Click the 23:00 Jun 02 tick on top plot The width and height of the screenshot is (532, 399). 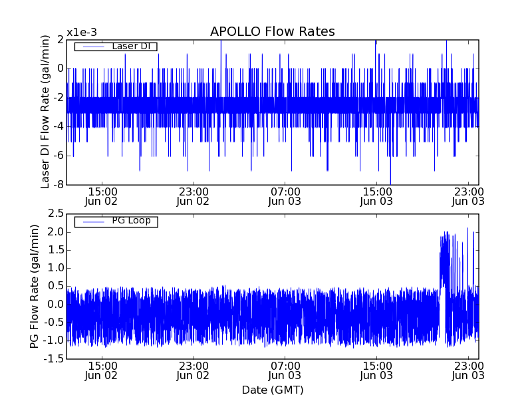[193, 196]
